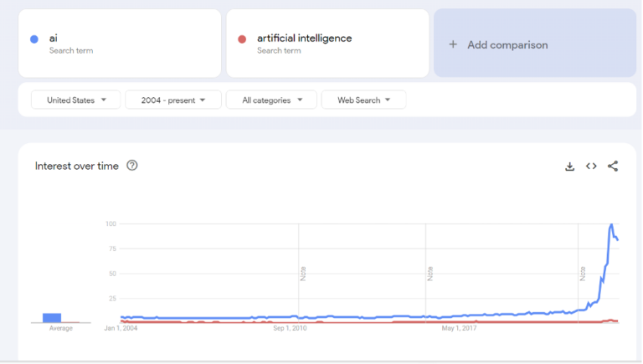Click the Note marker near the chart's right end
The height and width of the screenshot is (364, 643).
583,274
